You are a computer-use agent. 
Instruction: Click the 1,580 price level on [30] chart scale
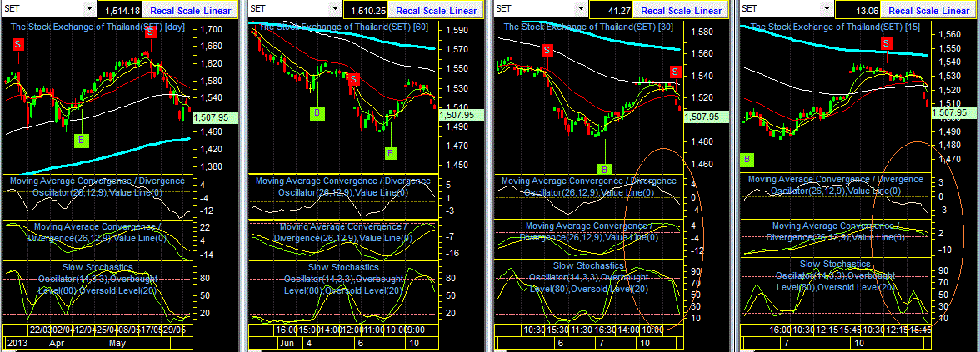pos(702,32)
